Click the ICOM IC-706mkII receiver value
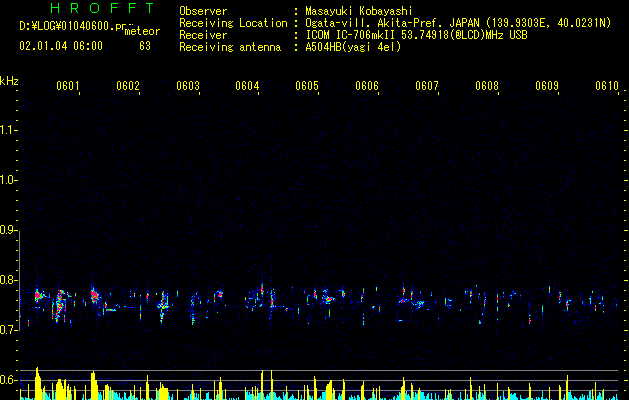Viewport: 629px width, 400px height. coord(416,35)
